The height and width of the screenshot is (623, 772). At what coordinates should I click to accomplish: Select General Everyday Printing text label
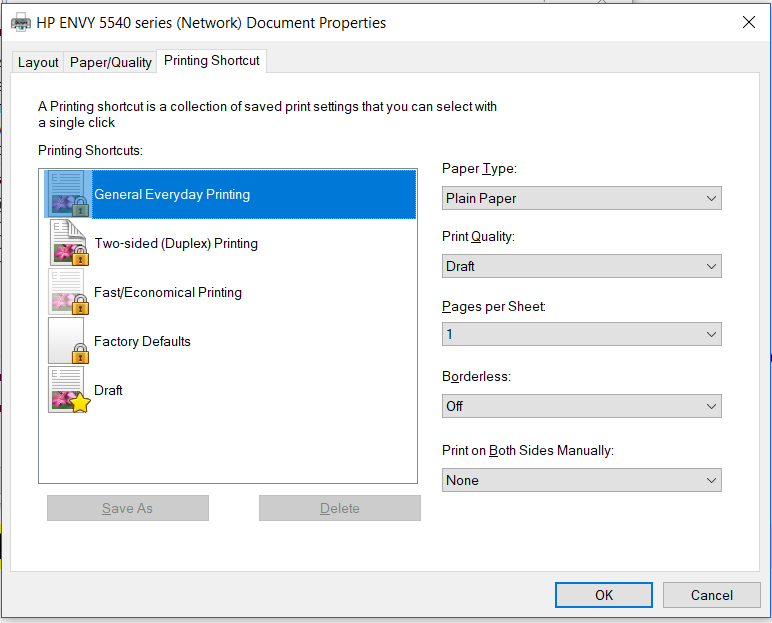(172, 195)
